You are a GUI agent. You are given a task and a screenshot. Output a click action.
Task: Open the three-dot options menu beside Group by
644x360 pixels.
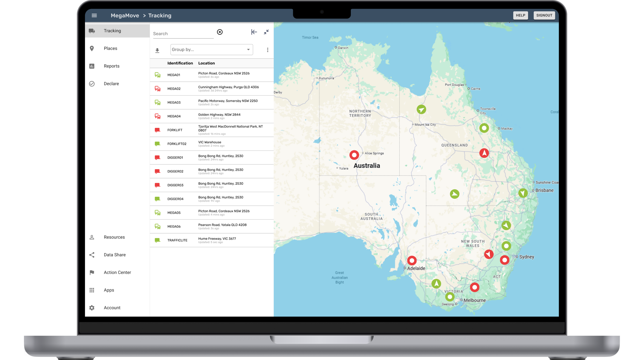click(268, 50)
